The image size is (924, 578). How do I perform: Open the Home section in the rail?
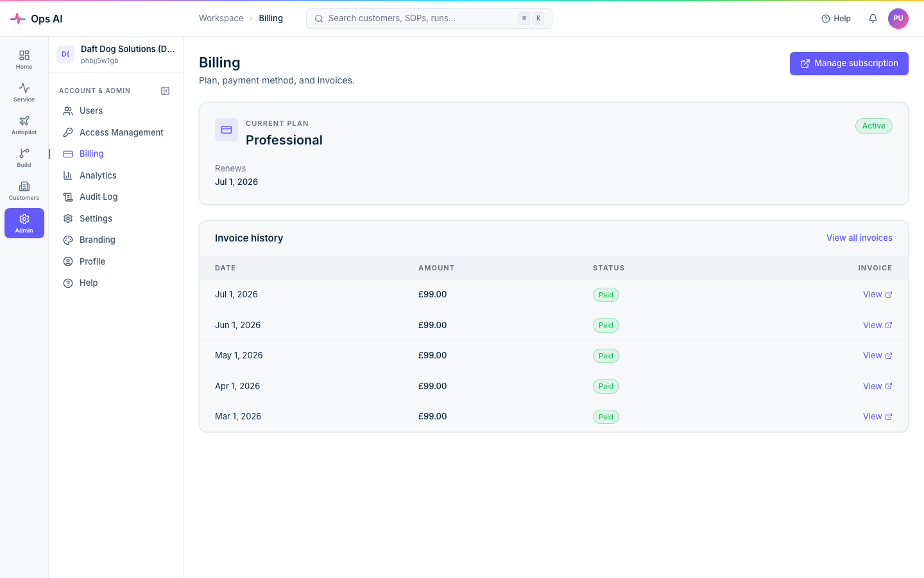(24, 60)
